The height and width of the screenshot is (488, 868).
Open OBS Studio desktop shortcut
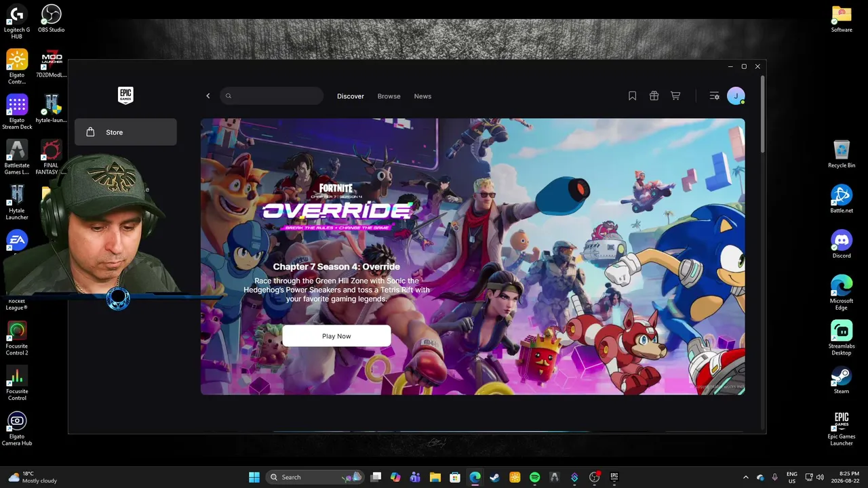tap(52, 19)
